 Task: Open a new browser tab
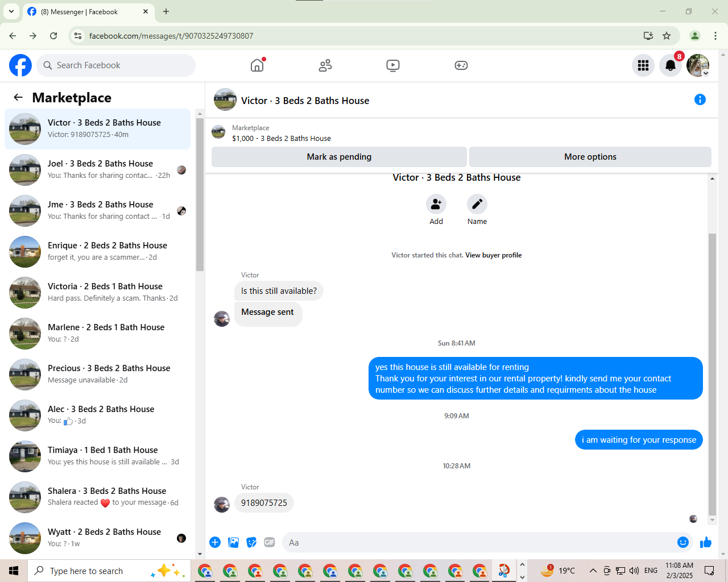tap(166, 11)
